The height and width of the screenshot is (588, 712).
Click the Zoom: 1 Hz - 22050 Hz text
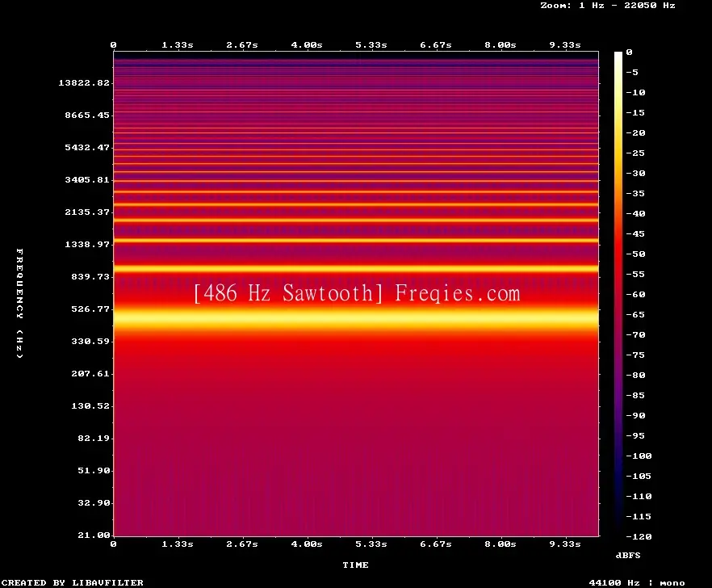pos(608,6)
